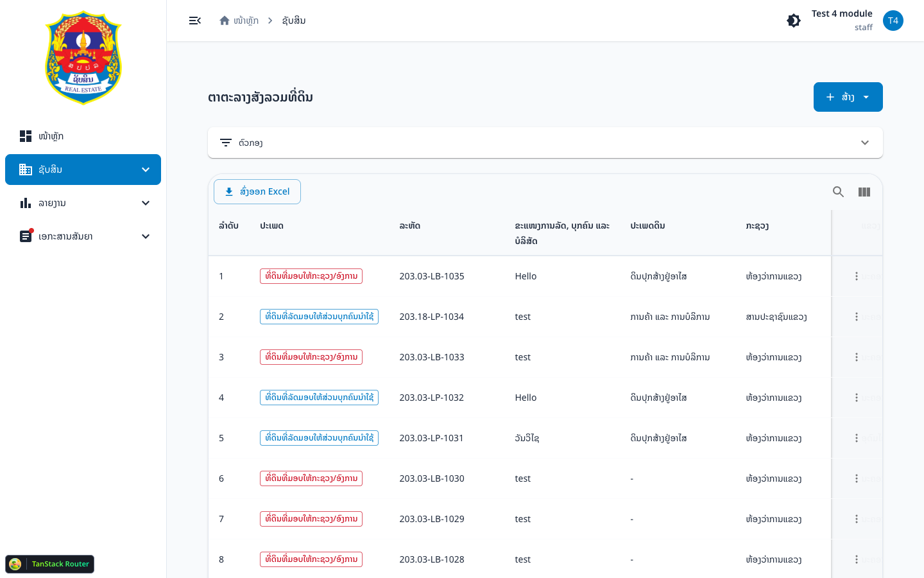Open the ເອກະສານສັນຍາ sidebar menu item
Screen dimensions: 924x578
[x=83, y=236]
